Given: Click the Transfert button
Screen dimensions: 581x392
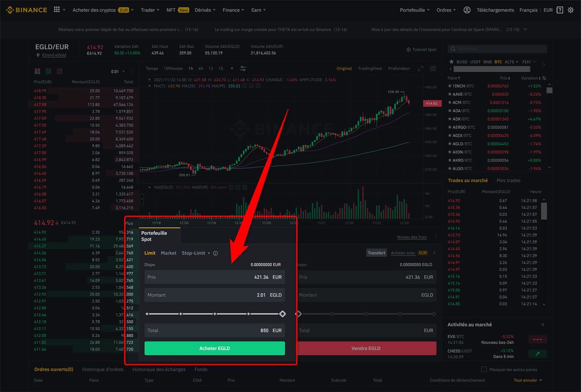Looking at the screenshot, I should pyautogui.click(x=376, y=253).
